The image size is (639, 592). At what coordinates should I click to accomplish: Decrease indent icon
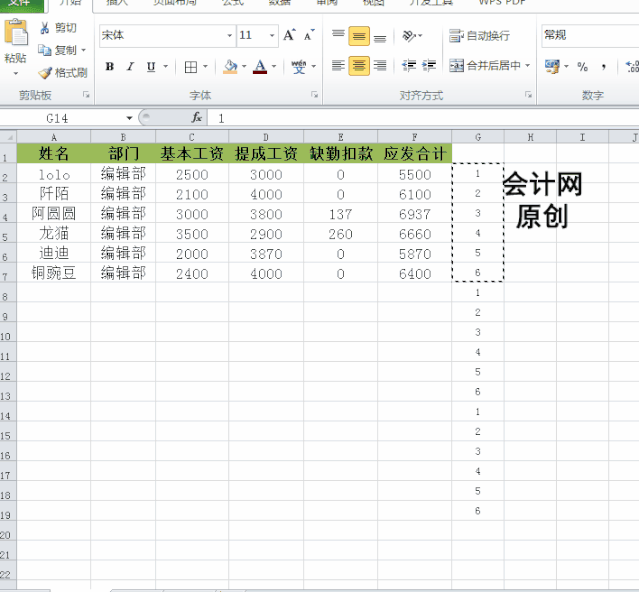(x=409, y=66)
